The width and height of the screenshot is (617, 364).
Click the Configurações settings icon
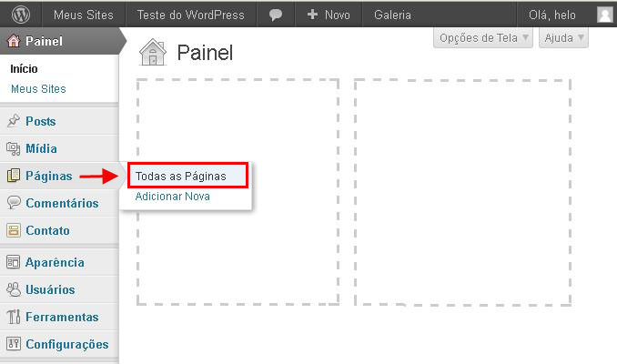[14, 344]
